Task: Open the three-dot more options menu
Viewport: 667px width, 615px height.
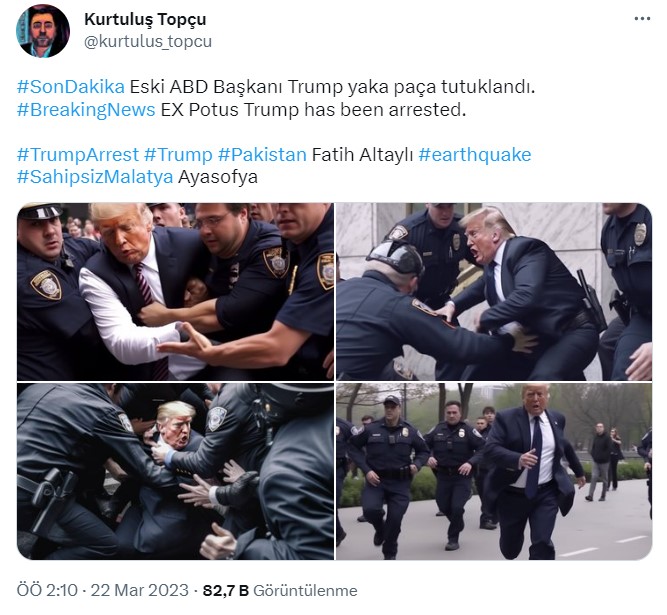Action: (x=642, y=19)
